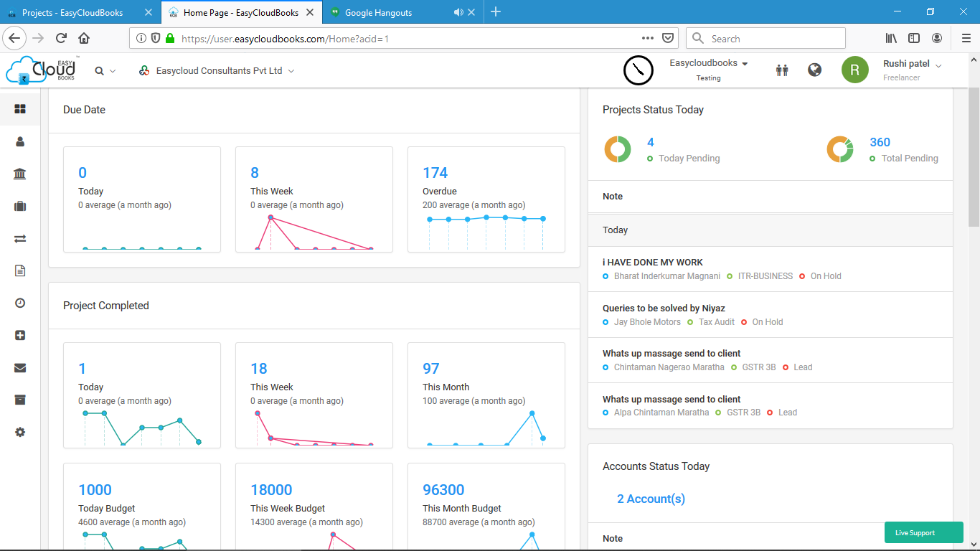Click the Live Support button
The image size is (980, 551).
924,532
